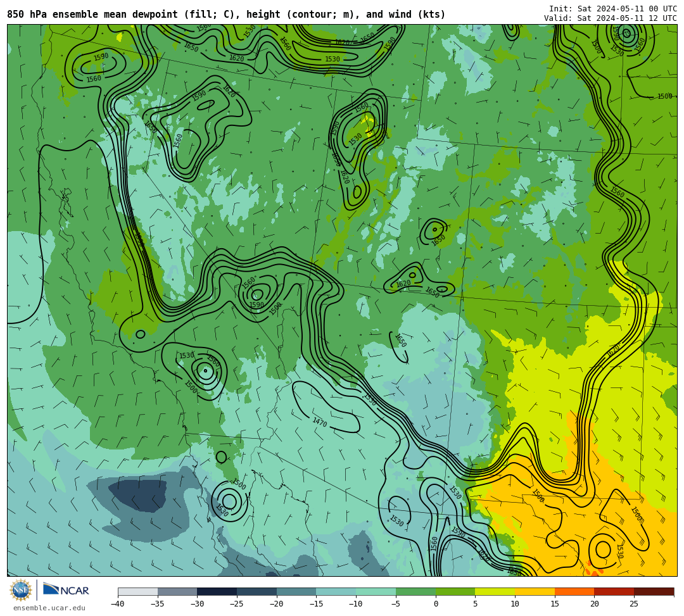
Task: Click the yellow-orange 10 to 15 swatch
Action: [535, 591]
